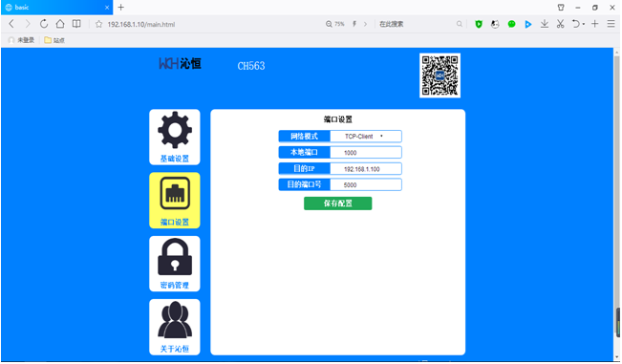Click the not-logged-in user bookmark entry
The width and height of the screenshot is (622, 364).
click(x=21, y=40)
